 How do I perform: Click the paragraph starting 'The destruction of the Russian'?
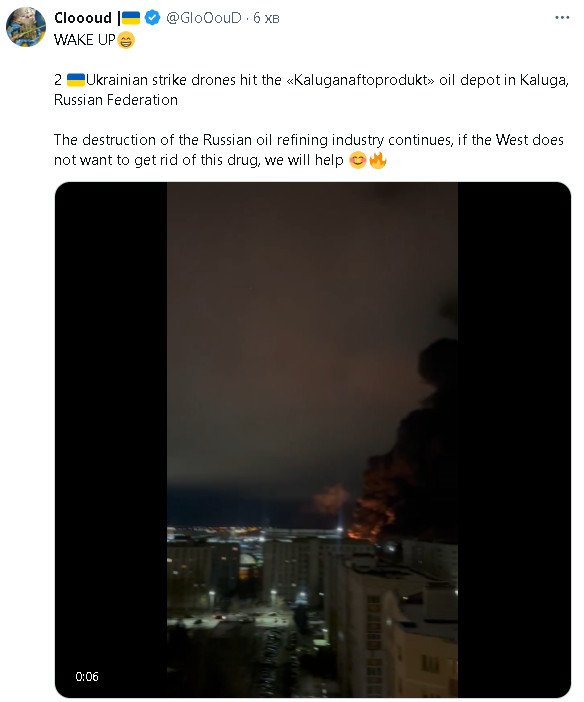tap(309, 150)
